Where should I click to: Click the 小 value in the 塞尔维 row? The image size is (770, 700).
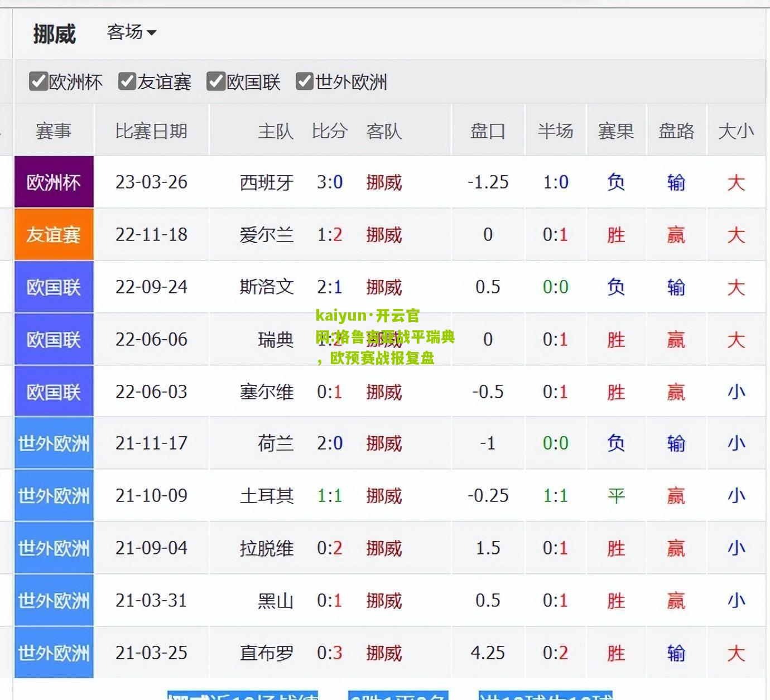736,392
